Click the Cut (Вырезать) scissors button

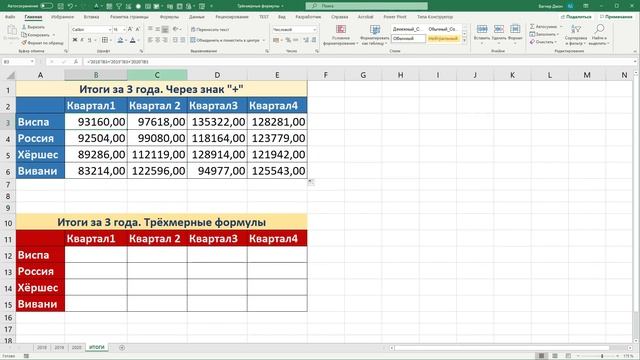tap(33, 27)
